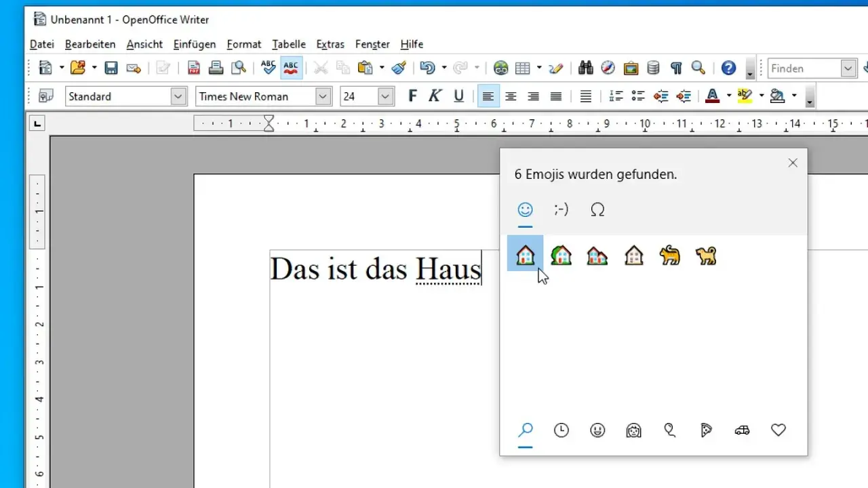Switch to Kaomoji ;-) tab in emoji panel

point(561,210)
